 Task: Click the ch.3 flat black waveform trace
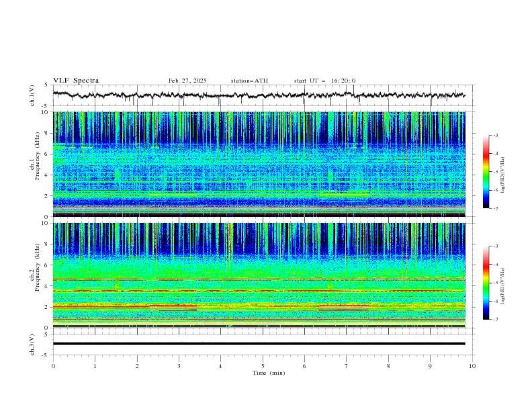click(259, 344)
